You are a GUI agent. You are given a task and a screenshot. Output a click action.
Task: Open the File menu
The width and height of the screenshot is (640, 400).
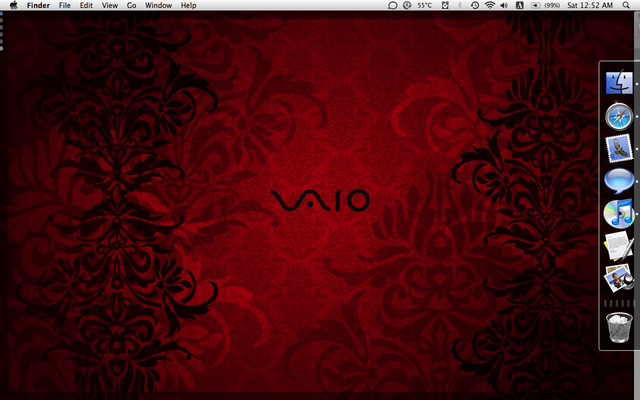(x=64, y=5)
